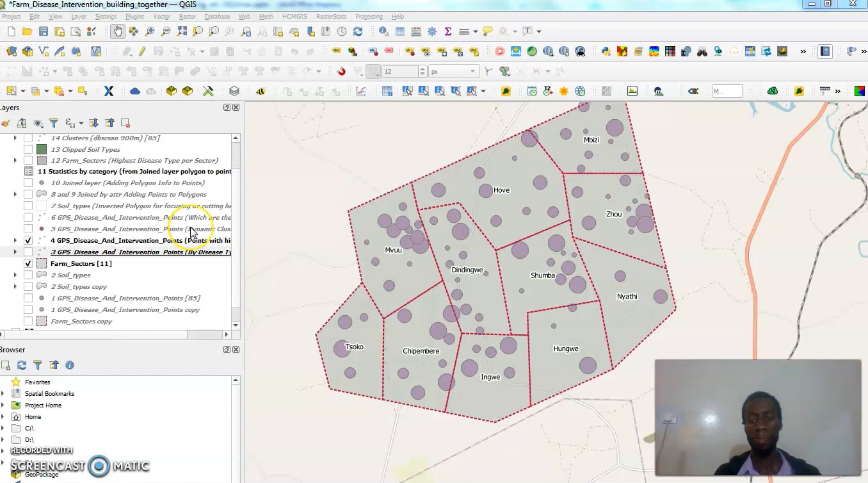Enable the 14 Clusters (dbscsan 900m) layer
The image size is (868, 483).
(28, 138)
